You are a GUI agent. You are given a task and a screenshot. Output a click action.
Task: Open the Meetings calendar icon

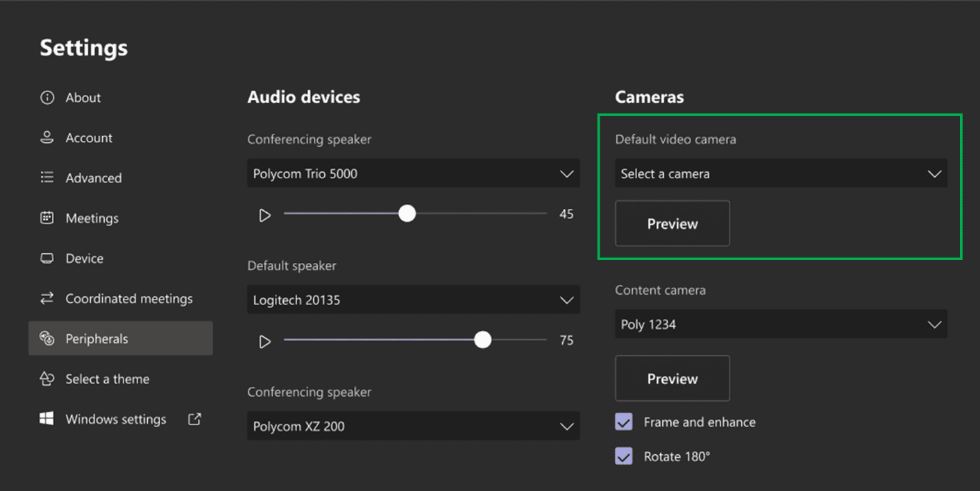(47, 218)
